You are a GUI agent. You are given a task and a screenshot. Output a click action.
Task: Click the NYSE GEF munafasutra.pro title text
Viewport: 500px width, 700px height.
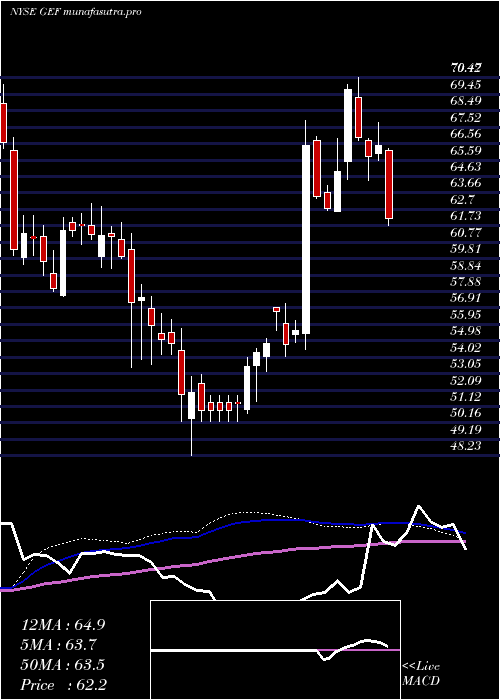point(75,12)
